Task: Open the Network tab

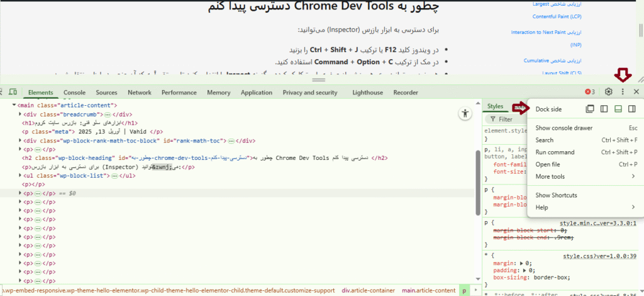Action: (139, 93)
